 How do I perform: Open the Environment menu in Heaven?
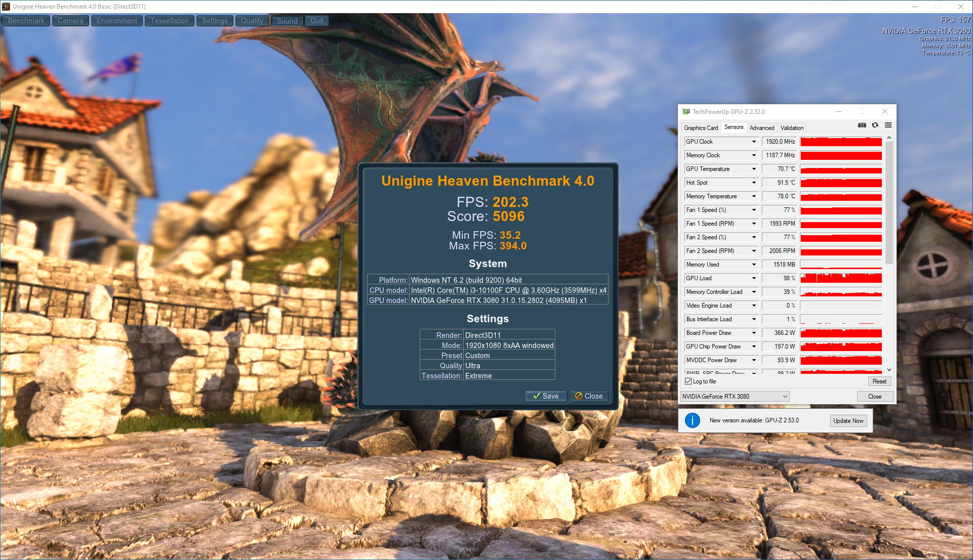[117, 21]
